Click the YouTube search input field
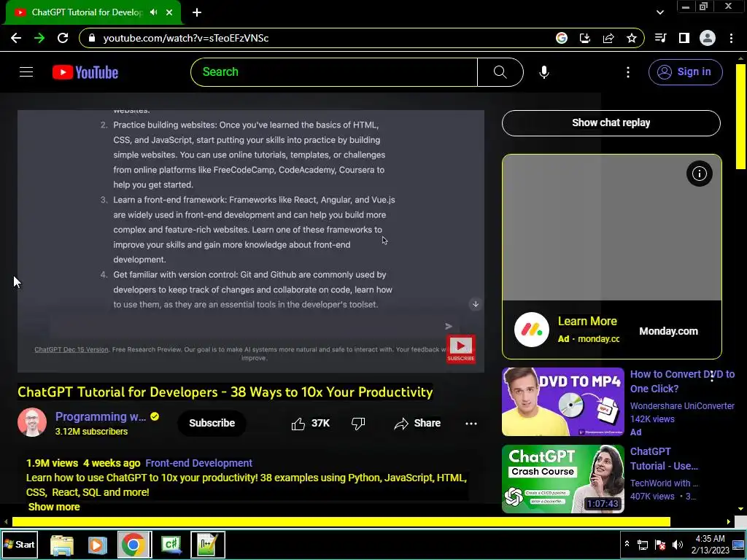Viewport: 747px width, 560px height. point(334,72)
